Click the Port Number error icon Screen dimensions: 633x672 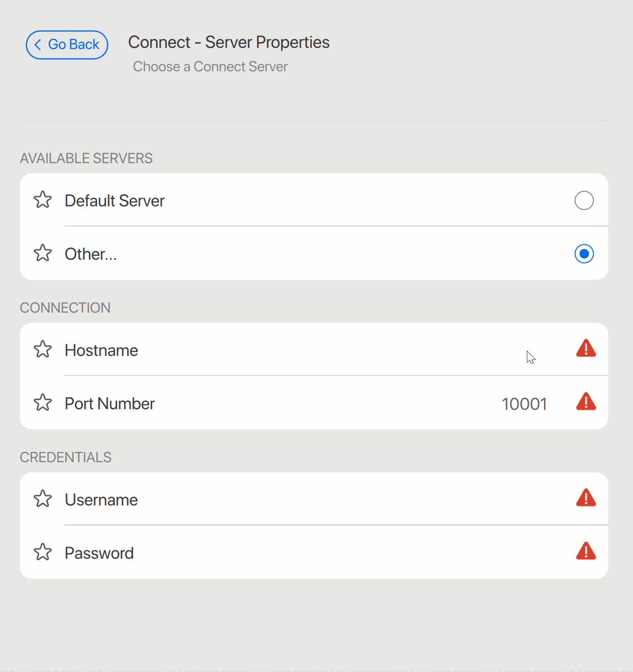tap(586, 402)
